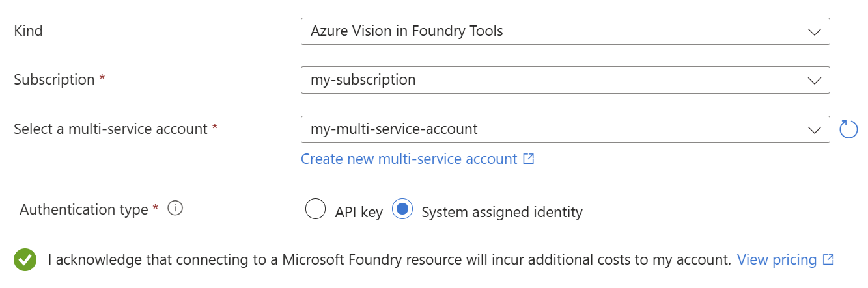Screen dimensions: 868x288
Task: Expand the Subscription dropdown chevron
Action: point(814,80)
